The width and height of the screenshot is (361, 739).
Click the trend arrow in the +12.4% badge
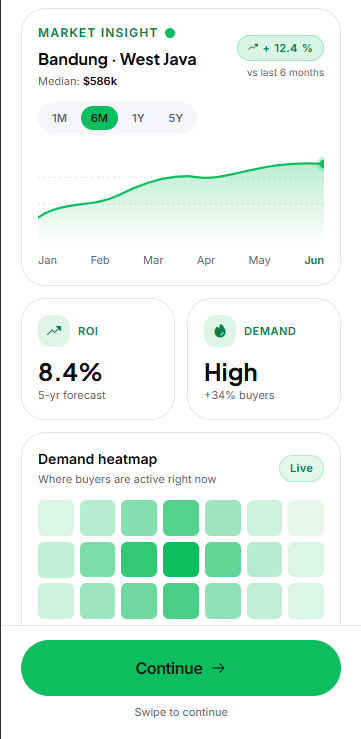coord(253,48)
